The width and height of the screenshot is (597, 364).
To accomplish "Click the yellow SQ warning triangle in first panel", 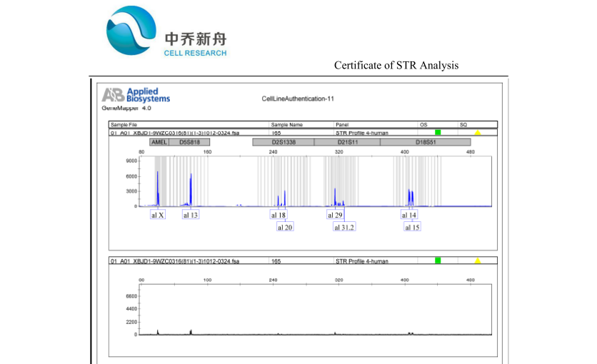I will click(478, 133).
